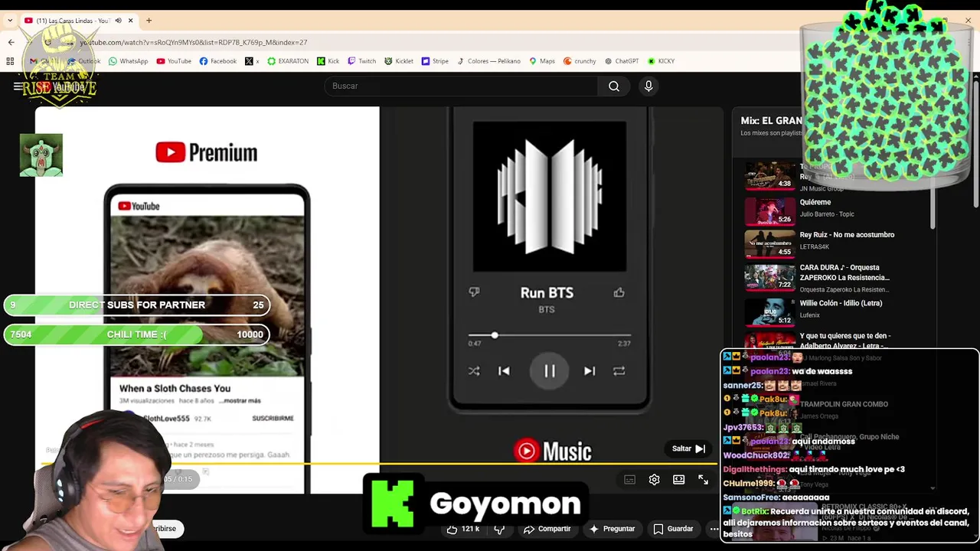Click the 4:55 No me acostumbro thumbnail

point(770,243)
